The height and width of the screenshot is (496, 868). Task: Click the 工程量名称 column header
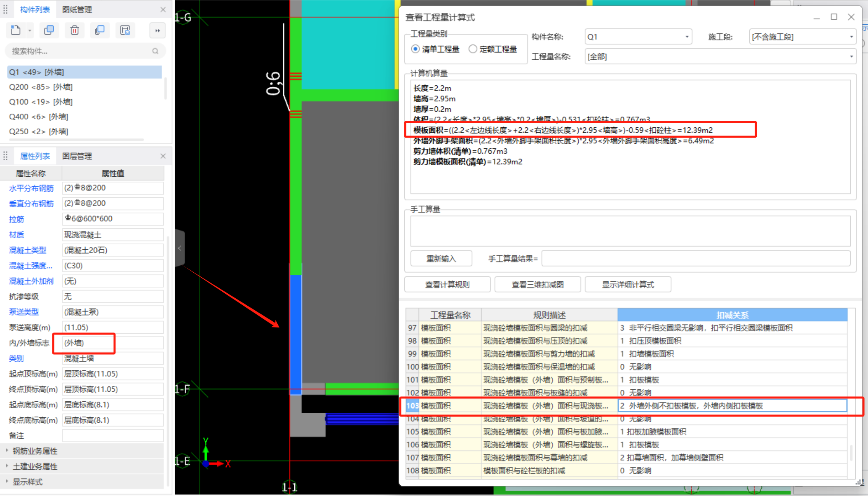click(x=450, y=315)
